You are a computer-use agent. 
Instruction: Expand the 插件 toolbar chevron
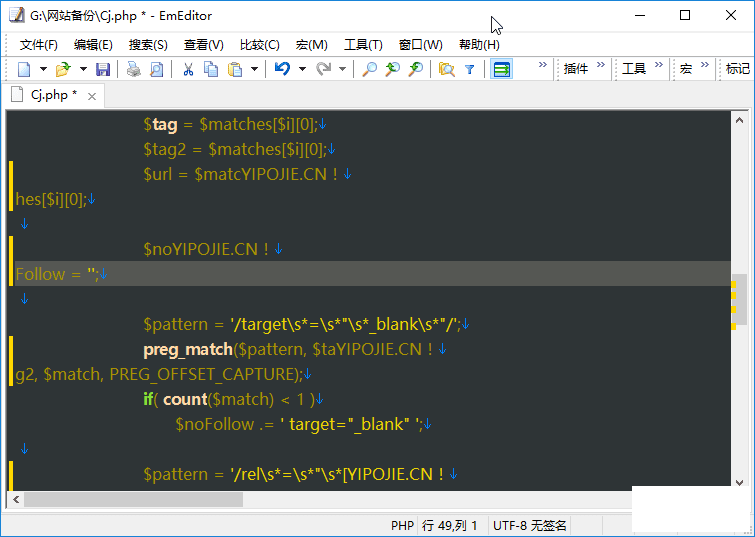(600, 65)
